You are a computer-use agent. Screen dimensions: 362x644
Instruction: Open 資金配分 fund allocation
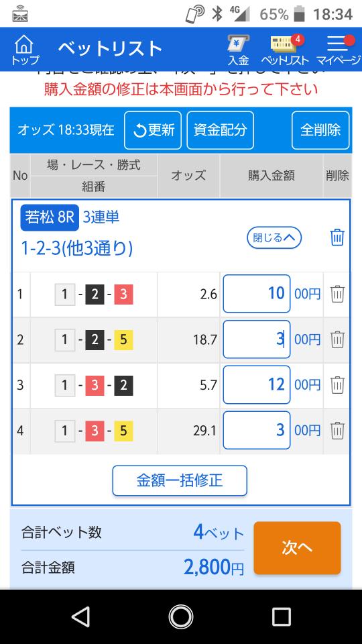tap(221, 130)
